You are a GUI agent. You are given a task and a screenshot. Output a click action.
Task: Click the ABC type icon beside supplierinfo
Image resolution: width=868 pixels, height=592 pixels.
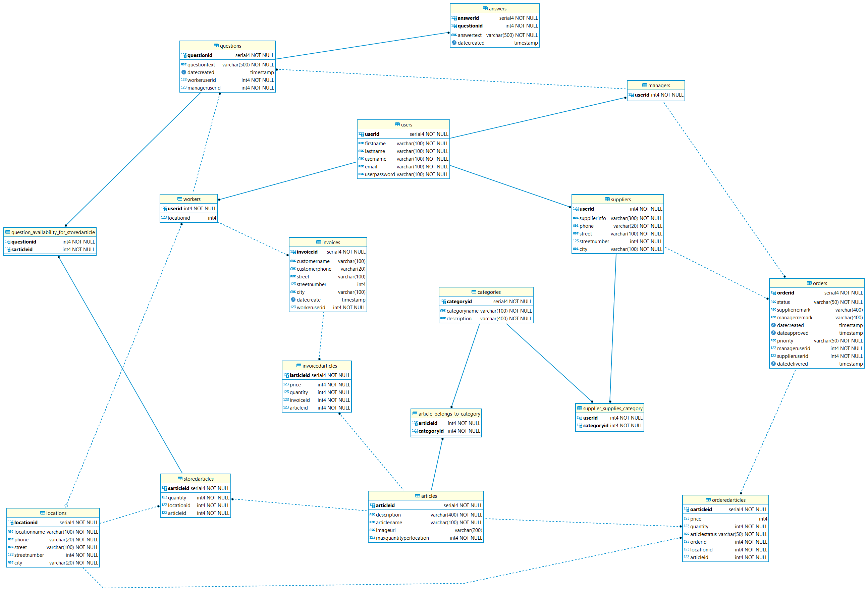tap(576, 218)
